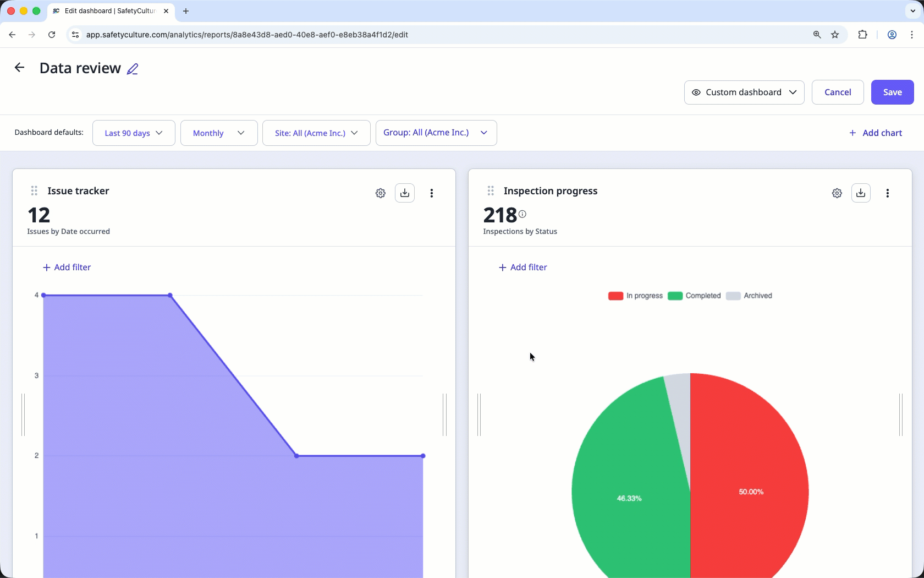Click the Dashboard defaults label
Image resolution: width=924 pixels, height=578 pixels.
tap(49, 132)
